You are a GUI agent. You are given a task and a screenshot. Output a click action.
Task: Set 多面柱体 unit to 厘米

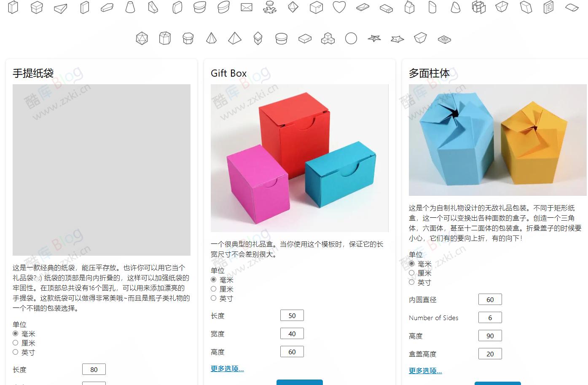point(412,273)
